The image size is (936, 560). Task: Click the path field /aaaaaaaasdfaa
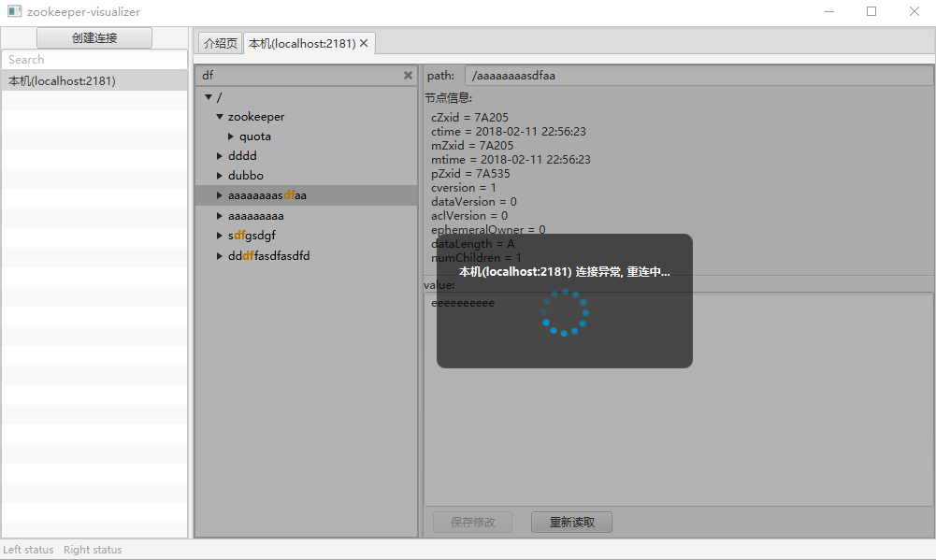pos(698,75)
